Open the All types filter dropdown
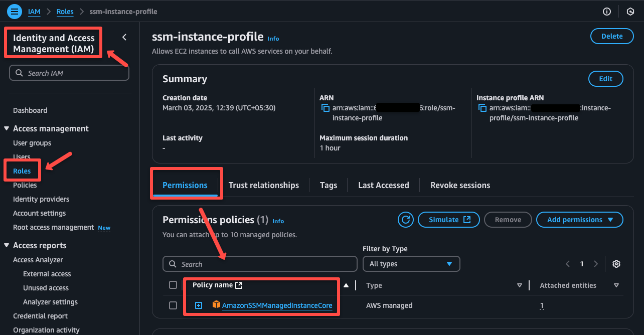The image size is (644, 335). (411, 263)
